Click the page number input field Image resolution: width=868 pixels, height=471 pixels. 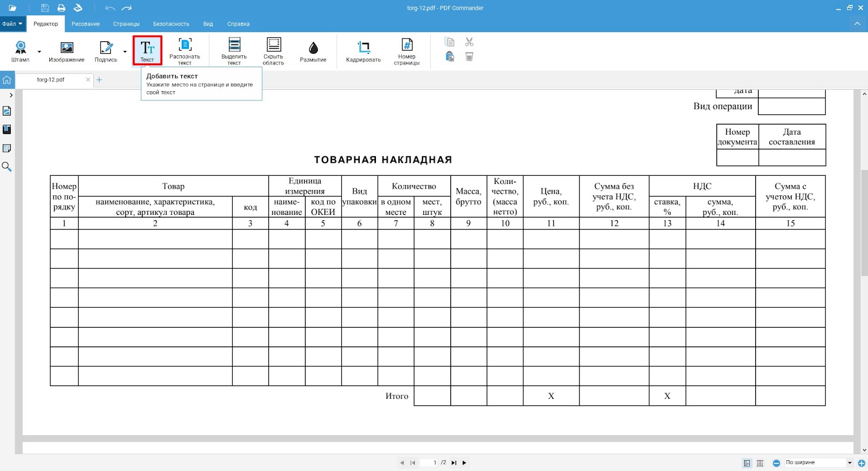(x=429, y=463)
